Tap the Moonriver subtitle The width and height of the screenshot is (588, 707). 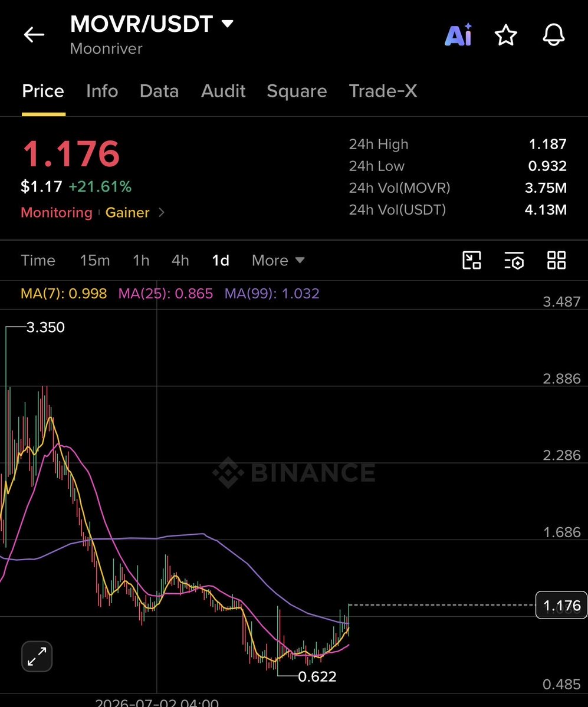[106, 48]
